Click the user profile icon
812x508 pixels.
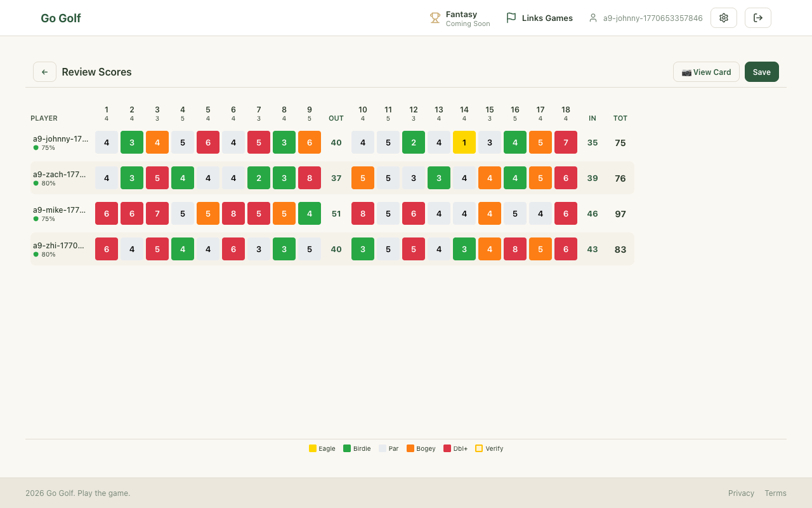click(593, 18)
